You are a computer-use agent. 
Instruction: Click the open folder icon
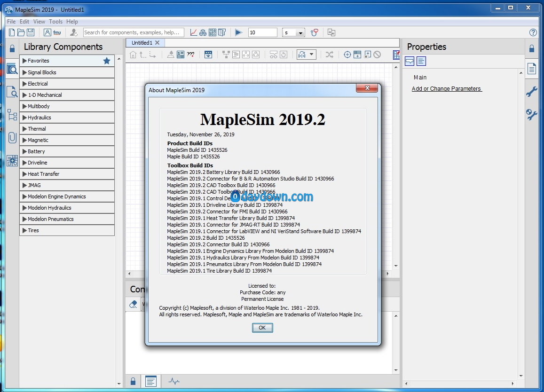[x=21, y=32]
